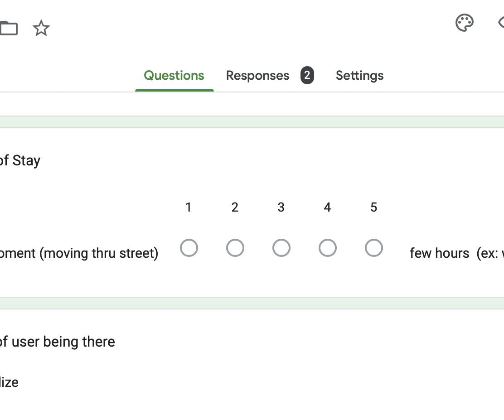Click the number 5 label above the scale
The image size is (504, 420).
pyautogui.click(x=373, y=208)
